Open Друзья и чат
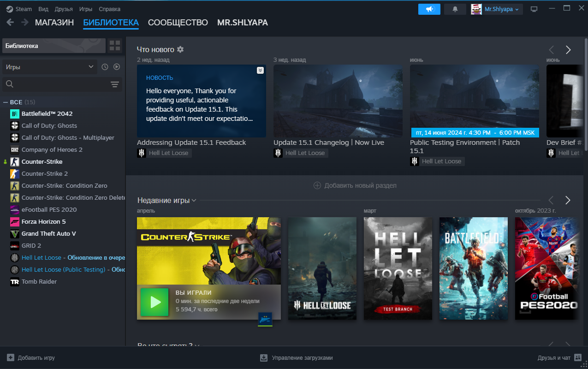The height and width of the screenshot is (369, 588). tap(560, 357)
